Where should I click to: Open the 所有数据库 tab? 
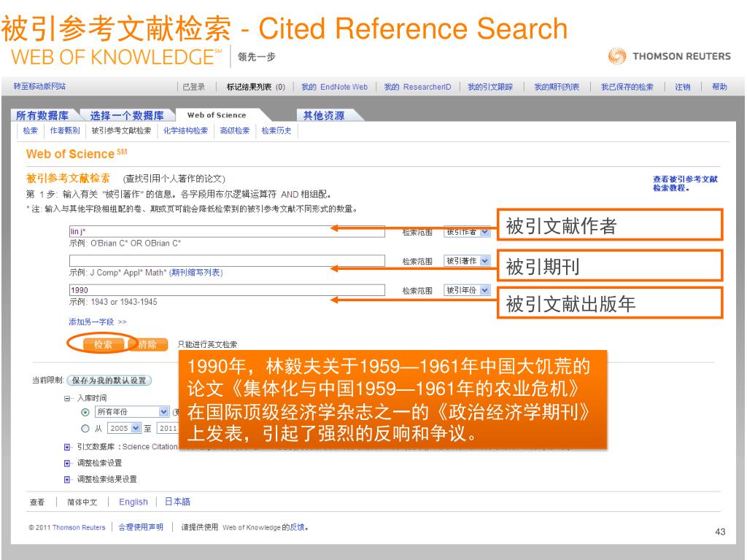42,116
